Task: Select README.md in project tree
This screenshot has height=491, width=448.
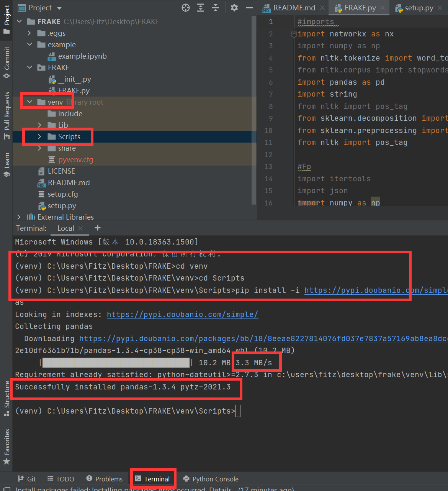Action: pyautogui.click(x=64, y=182)
